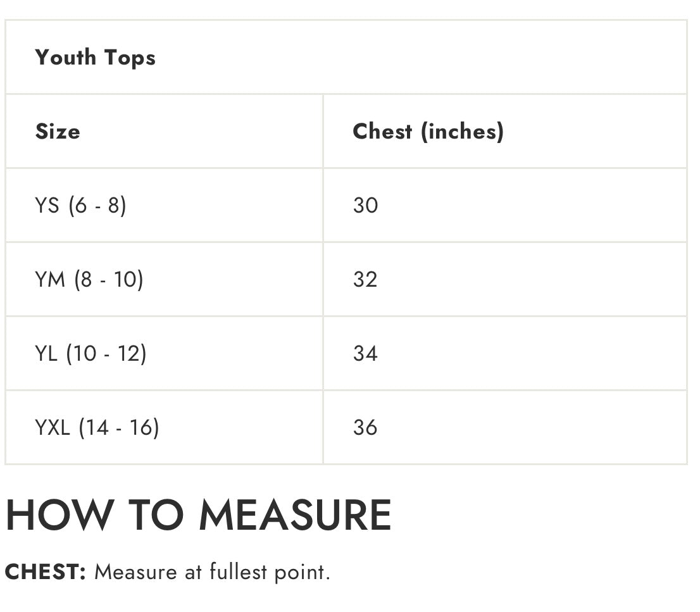Click chest value 32
700x612 pixels.
365,280
